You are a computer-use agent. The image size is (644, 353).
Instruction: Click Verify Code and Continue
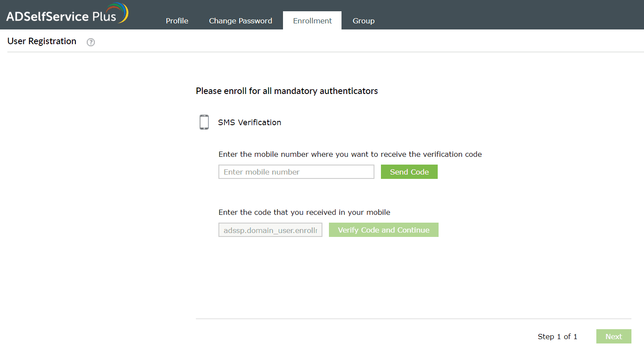pos(383,230)
